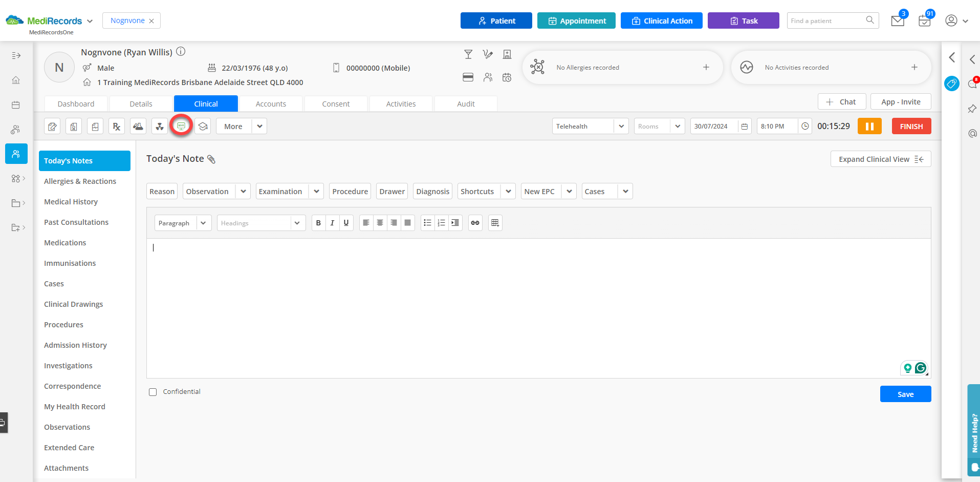Toggle underline formatting in the editor
The height and width of the screenshot is (482, 980).
coord(346,223)
